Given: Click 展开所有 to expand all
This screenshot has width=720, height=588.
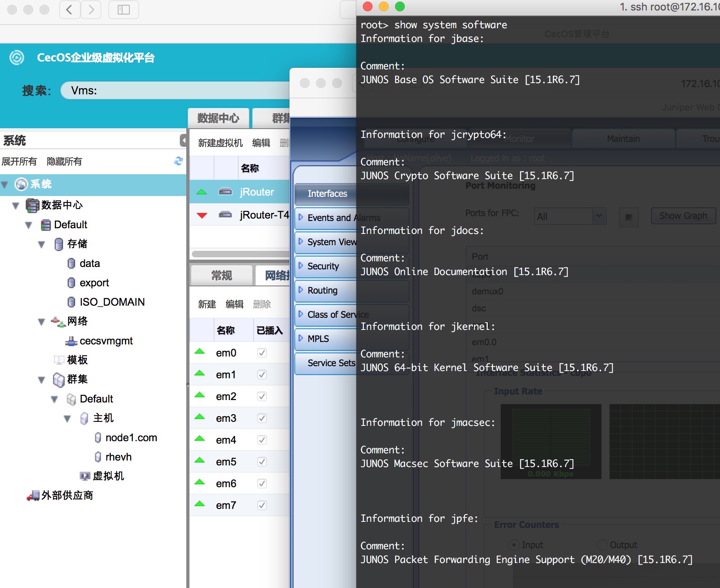Looking at the screenshot, I should [x=19, y=162].
